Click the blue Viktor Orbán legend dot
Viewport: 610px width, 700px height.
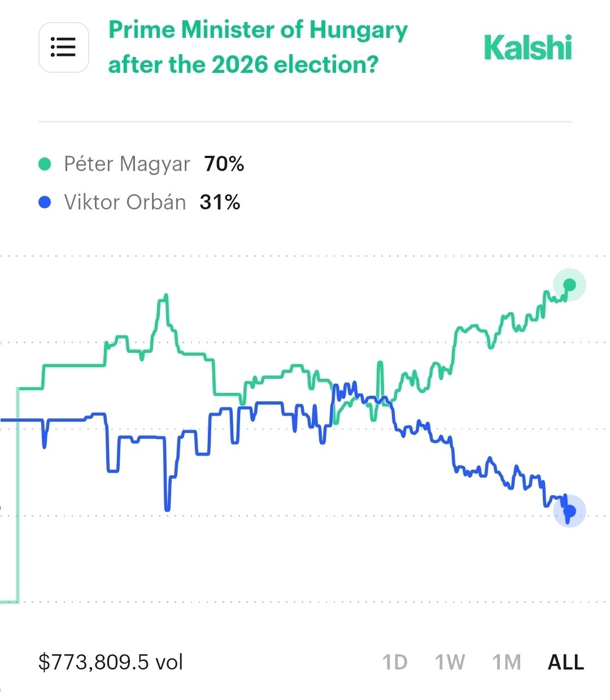pos(45,202)
